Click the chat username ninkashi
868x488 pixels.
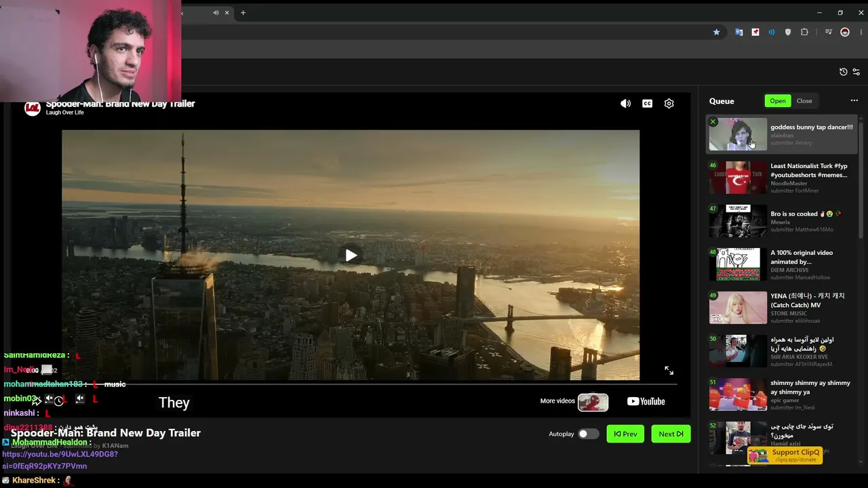19,413
